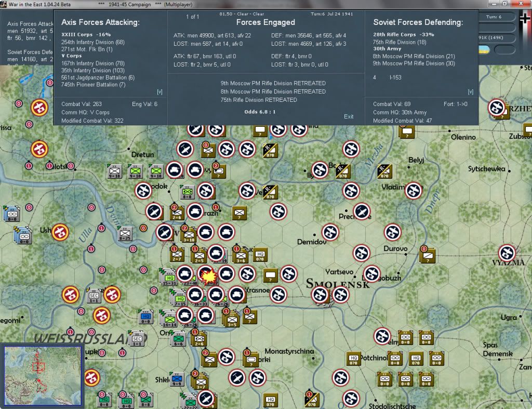Click the Soviet airbase right of Yartsevo label
Viewport: 532px width, 409px height.
point(372,273)
